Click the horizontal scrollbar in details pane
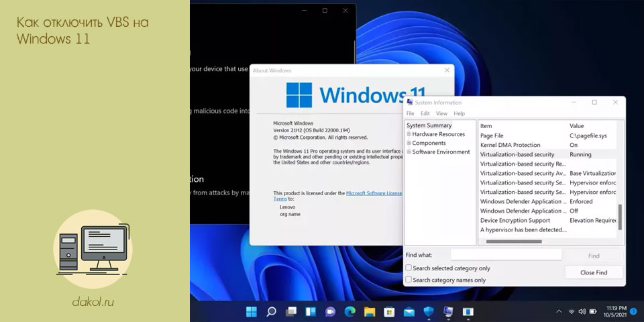This screenshot has height=322, width=644. pos(514,241)
